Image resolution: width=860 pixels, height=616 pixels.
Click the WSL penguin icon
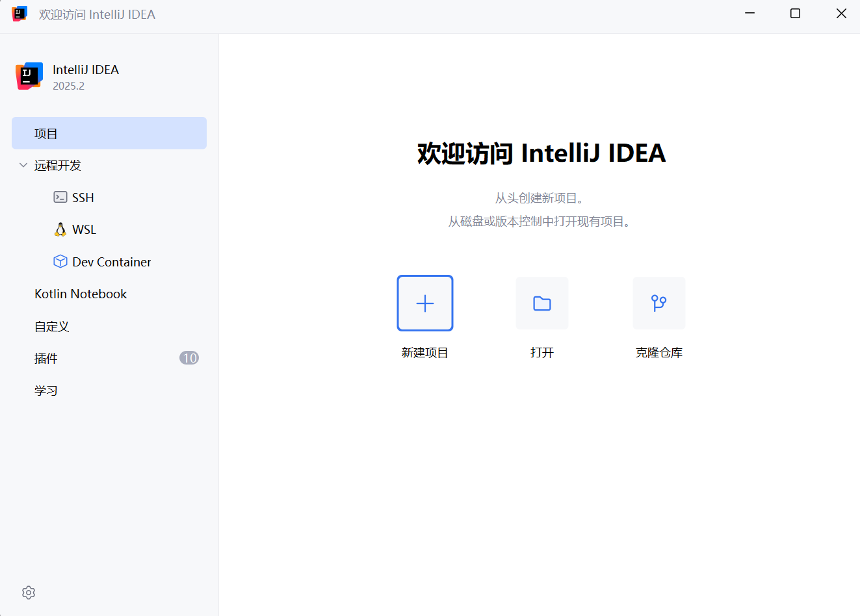tap(60, 229)
